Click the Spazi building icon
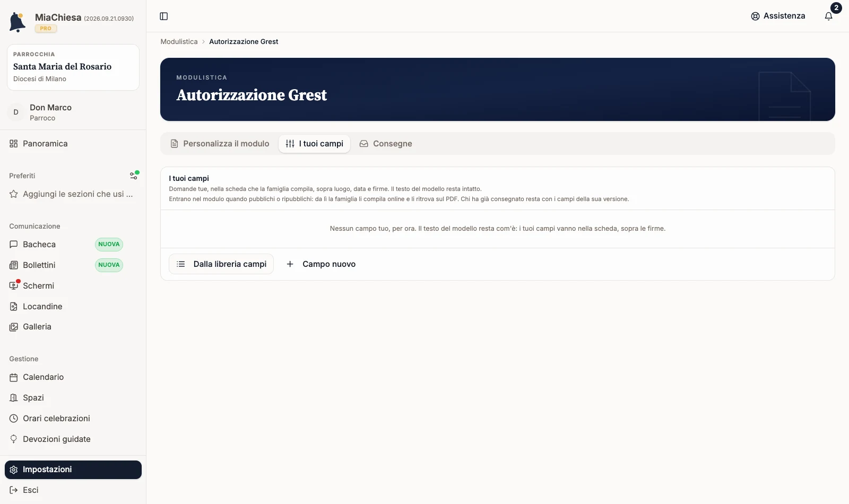Viewport: 849px width, 504px height. coord(14,398)
